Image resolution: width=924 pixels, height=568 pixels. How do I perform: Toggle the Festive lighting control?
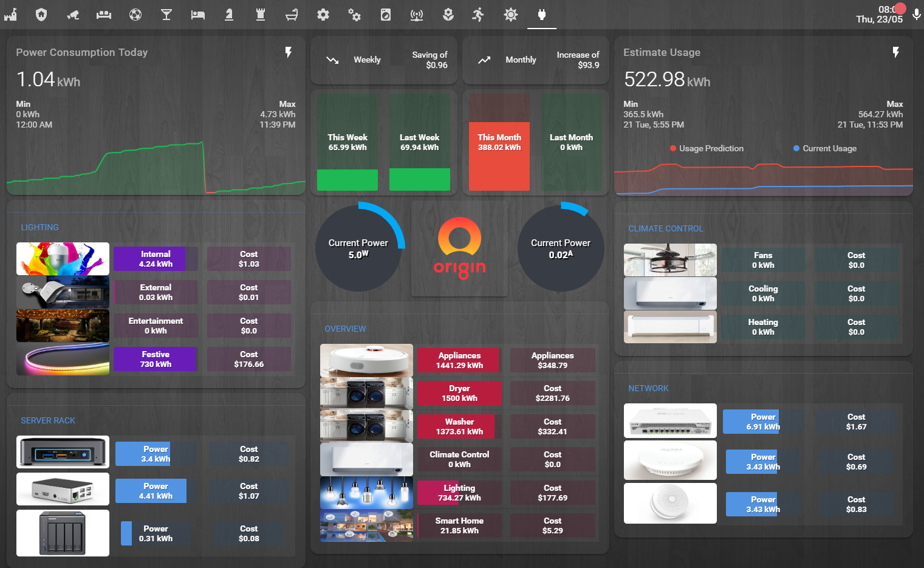[x=155, y=359]
